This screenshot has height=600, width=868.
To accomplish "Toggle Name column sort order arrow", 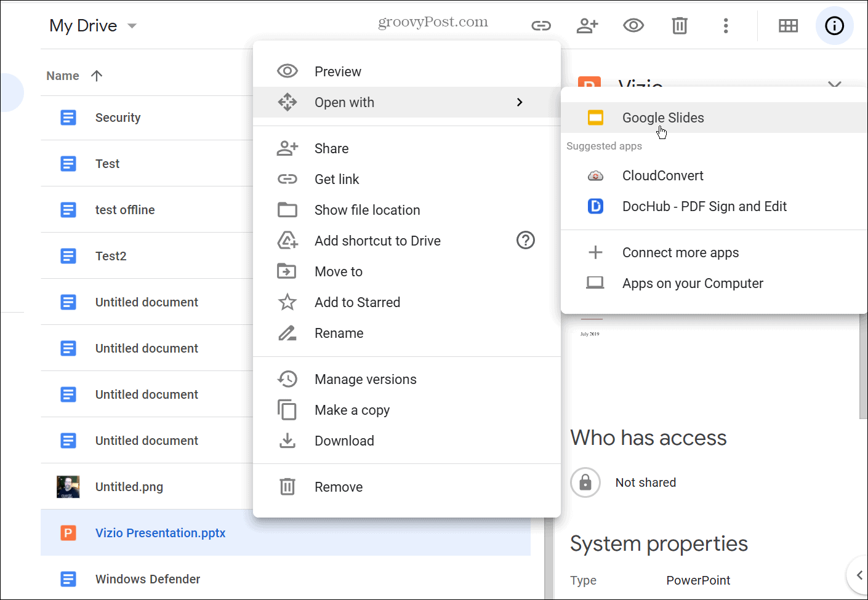I will tap(97, 75).
